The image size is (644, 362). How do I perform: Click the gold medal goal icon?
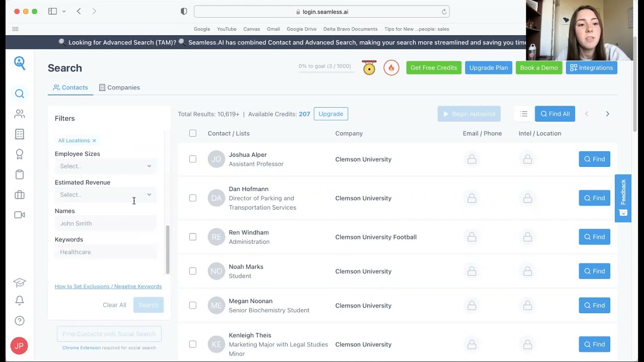369,68
